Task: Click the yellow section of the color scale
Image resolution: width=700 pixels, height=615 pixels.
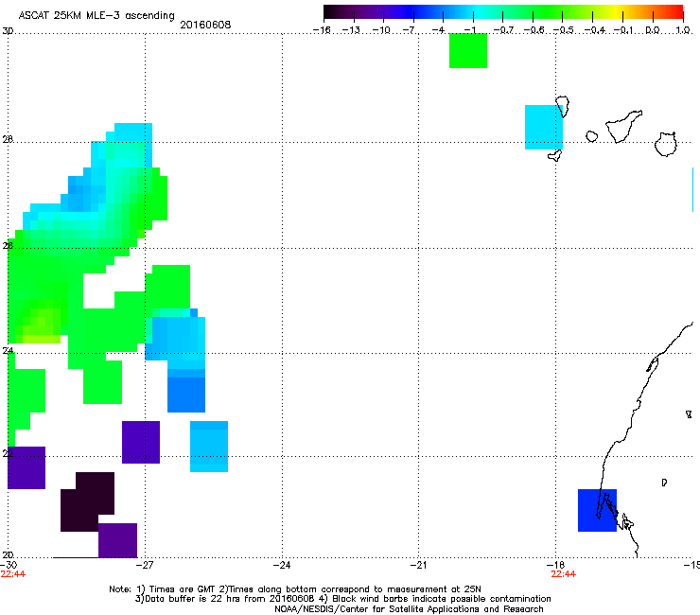Action: click(x=619, y=11)
